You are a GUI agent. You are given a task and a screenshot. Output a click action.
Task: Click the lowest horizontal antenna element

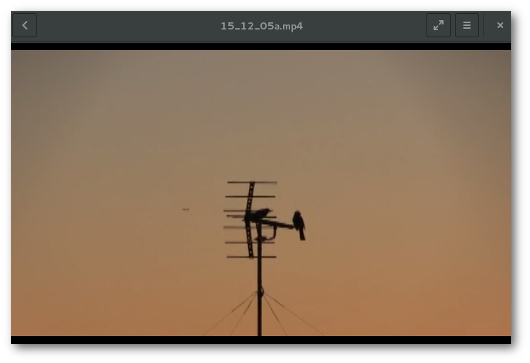(x=251, y=257)
